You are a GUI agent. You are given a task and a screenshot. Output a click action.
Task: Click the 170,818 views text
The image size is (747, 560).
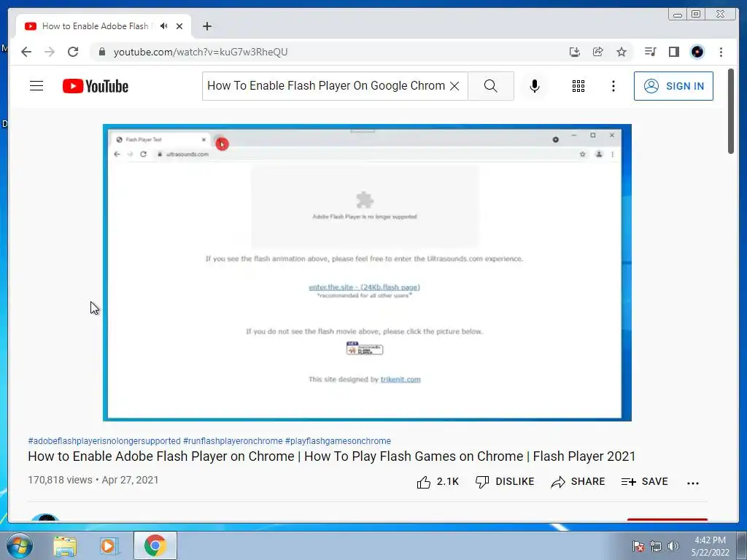pyautogui.click(x=60, y=480)
